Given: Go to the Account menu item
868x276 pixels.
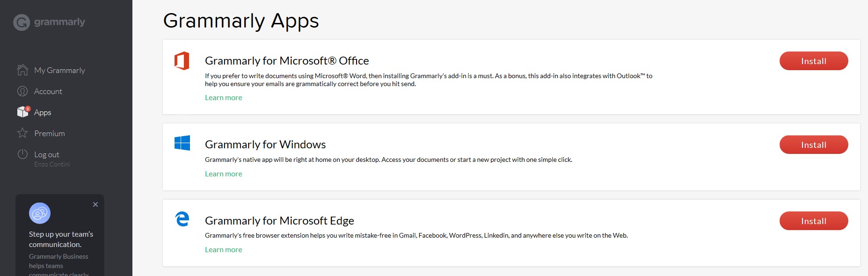Looking at the screenshot, I should pyautogui.click(x=48, y=91).
